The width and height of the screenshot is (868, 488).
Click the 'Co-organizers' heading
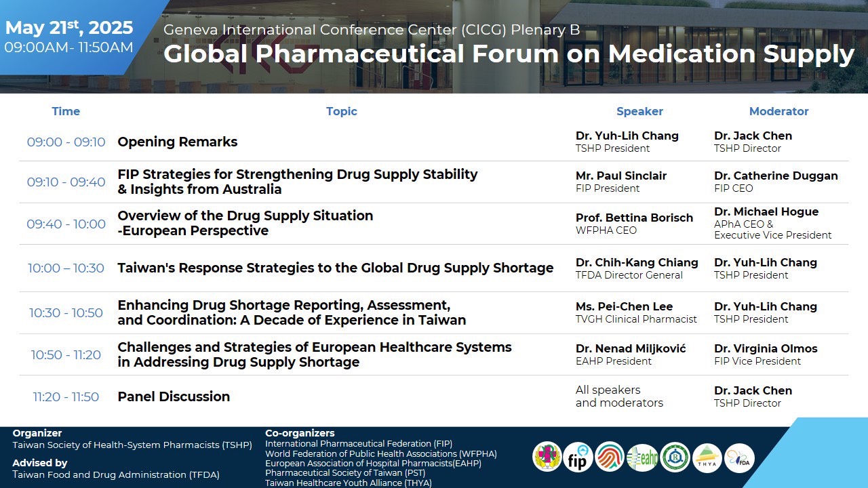click(x=300, y=433)
